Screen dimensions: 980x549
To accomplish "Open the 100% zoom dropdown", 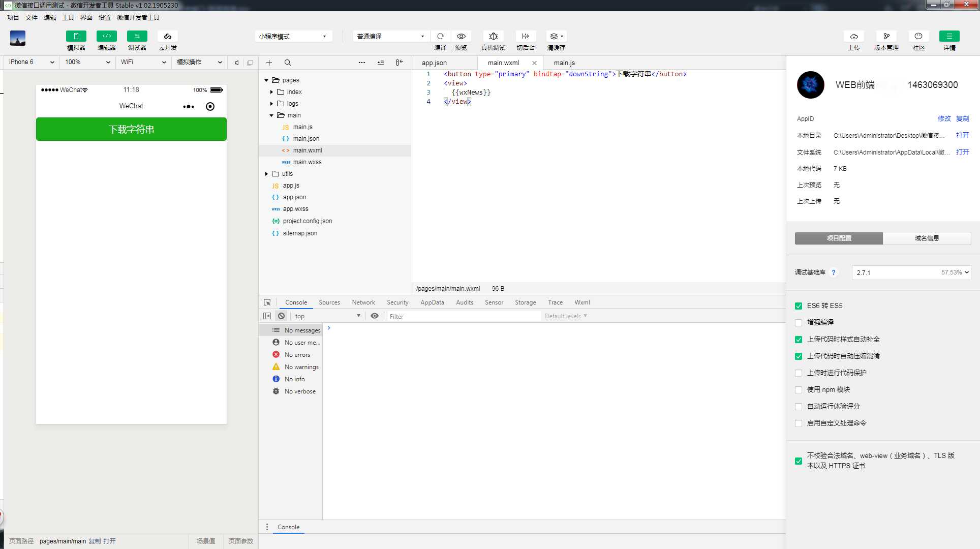I will 87,62.
